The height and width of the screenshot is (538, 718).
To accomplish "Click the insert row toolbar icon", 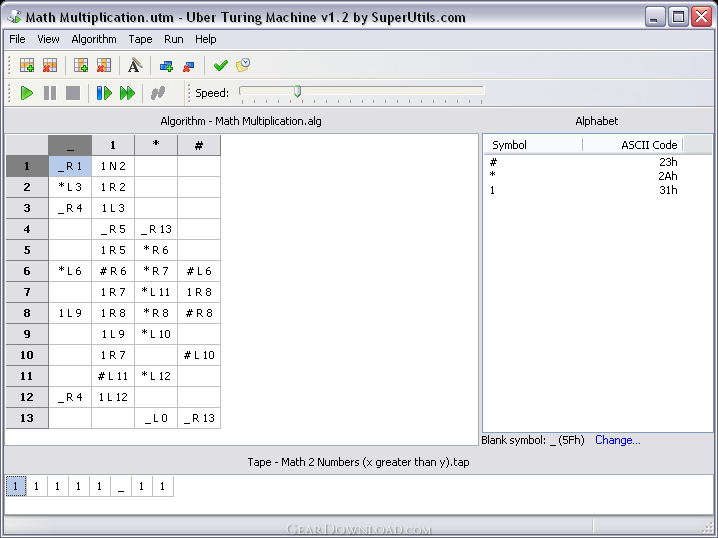I will tap(27, 65).
